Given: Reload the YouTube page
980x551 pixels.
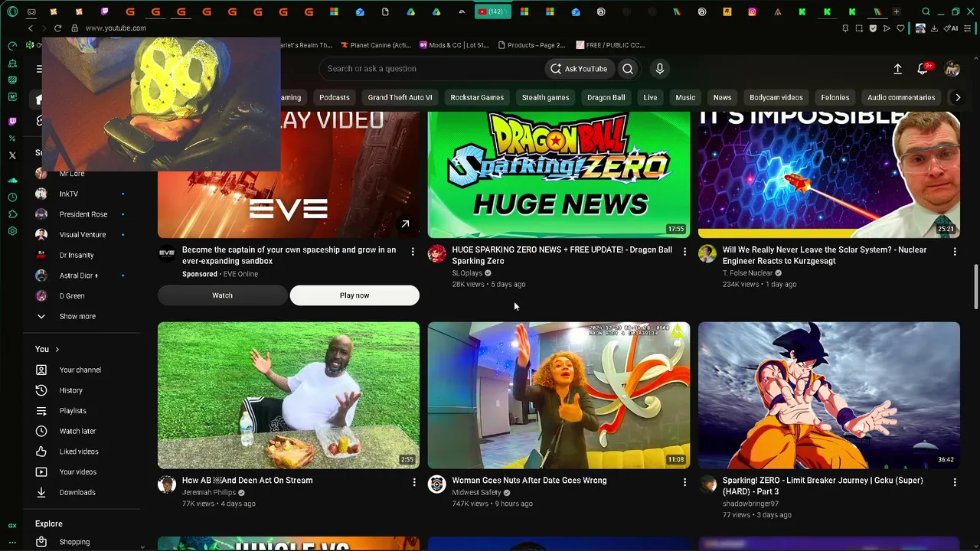Looking at the screenshot, I should point(57,28).
